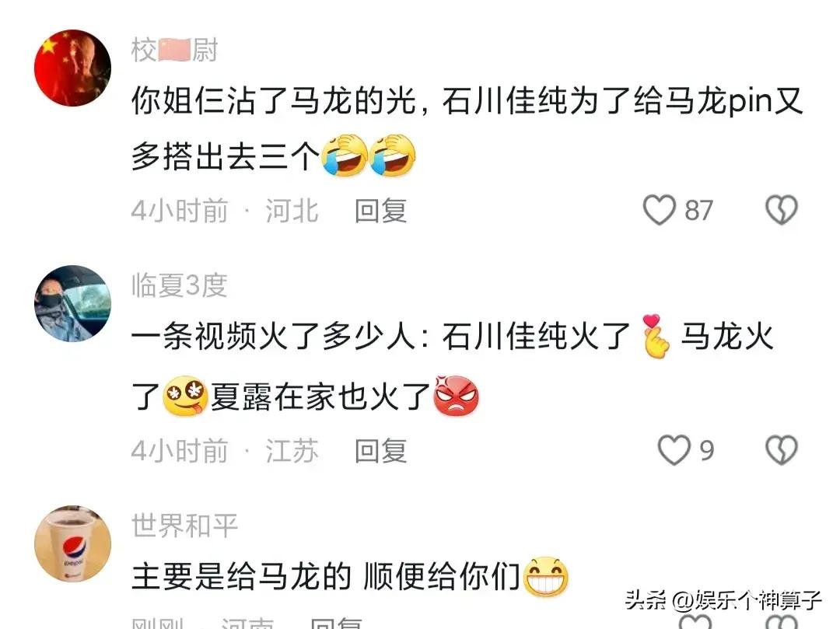Open the red flag avatar profile
The width and height of the screenshot is (840, 629).
pos(72,68)
